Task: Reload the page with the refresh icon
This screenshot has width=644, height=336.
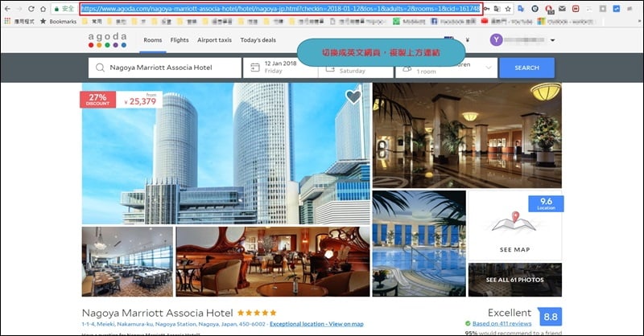Action: (x=31, y=9)
